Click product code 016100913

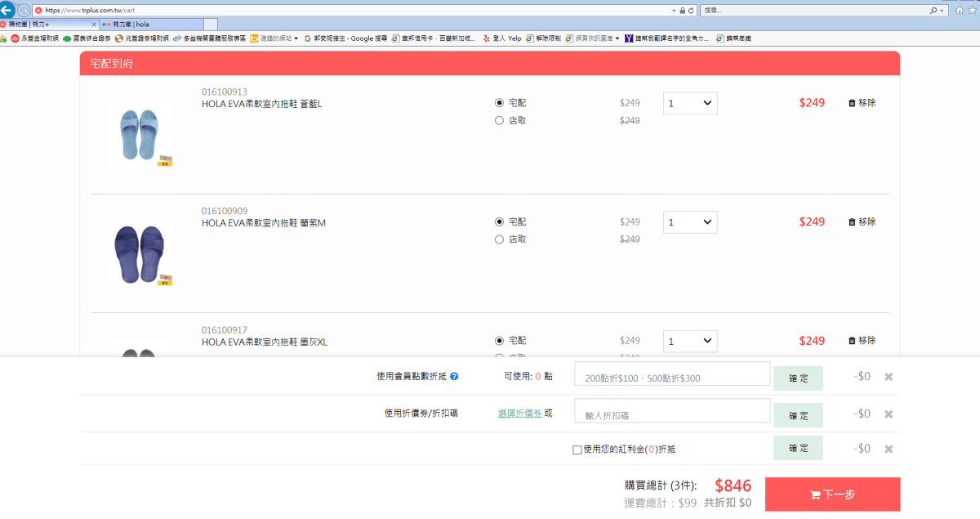tap(225, 92)
